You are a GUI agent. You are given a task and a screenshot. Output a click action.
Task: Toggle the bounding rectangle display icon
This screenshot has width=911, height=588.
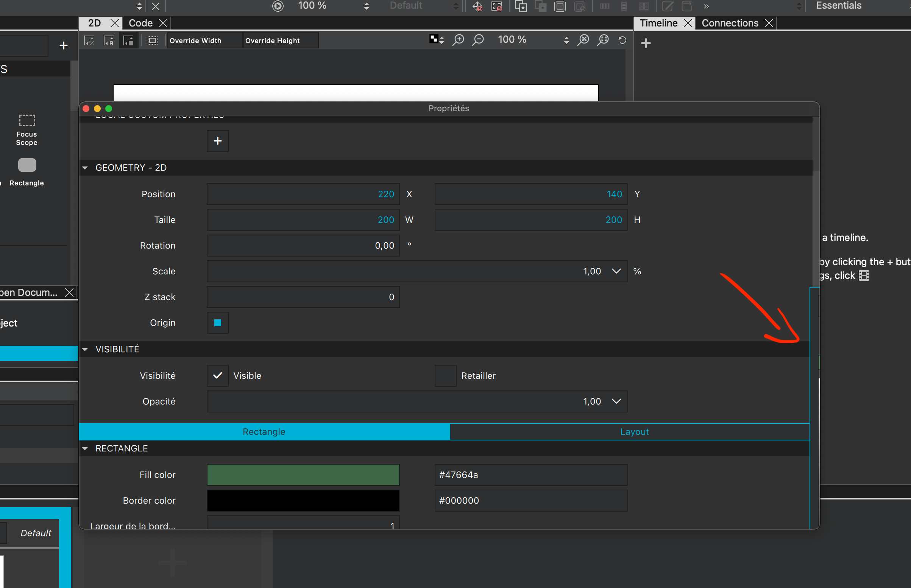[153, 40]
